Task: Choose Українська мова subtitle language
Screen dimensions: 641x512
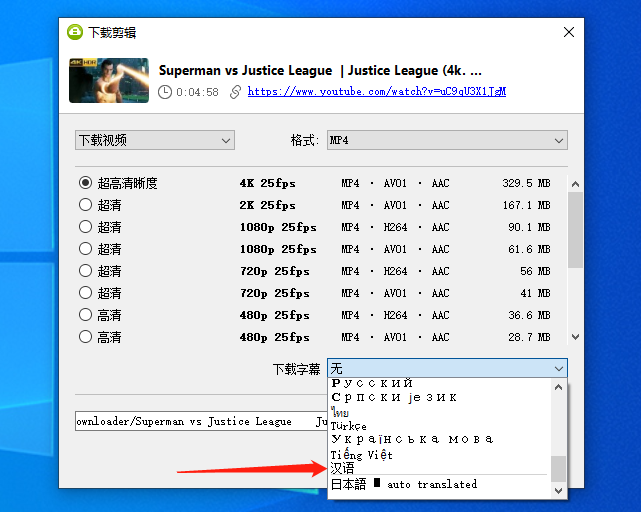Action: (x=439, y=440)
